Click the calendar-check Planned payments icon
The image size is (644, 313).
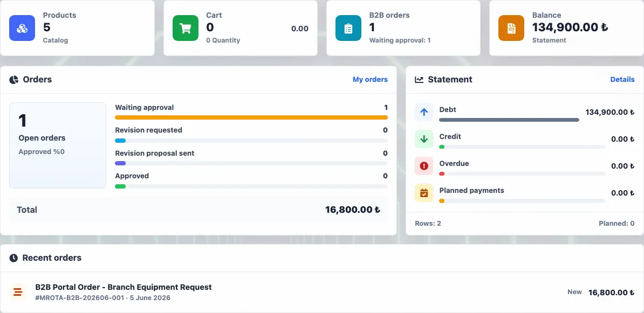[x=424, y=193]
